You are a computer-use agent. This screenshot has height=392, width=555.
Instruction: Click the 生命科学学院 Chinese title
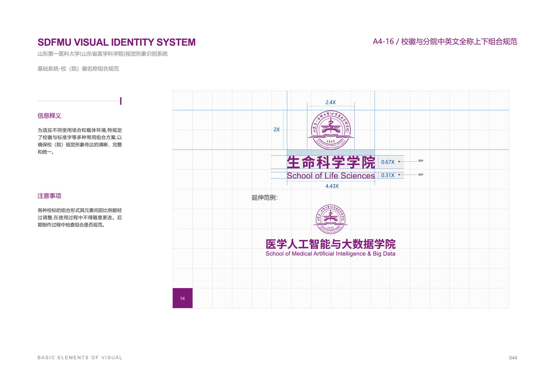coord(331,162)
